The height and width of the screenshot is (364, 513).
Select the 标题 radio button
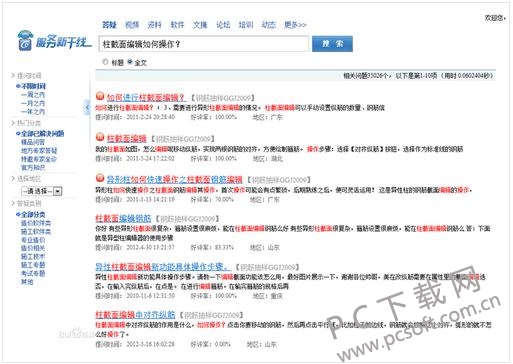point(106,62)
